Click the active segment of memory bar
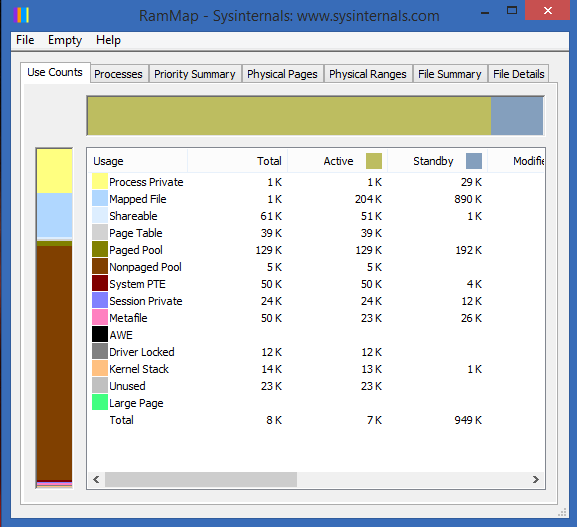The image size is (577, 527). coord(289,116)
